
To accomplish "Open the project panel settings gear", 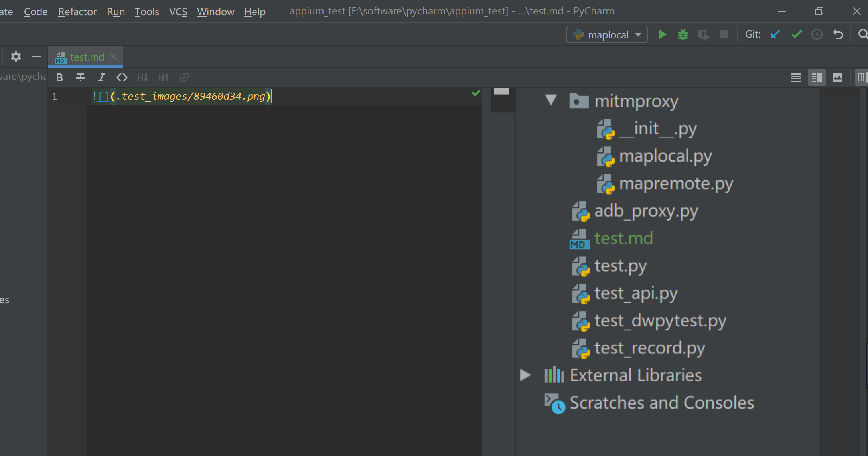I will pos(16,57).
